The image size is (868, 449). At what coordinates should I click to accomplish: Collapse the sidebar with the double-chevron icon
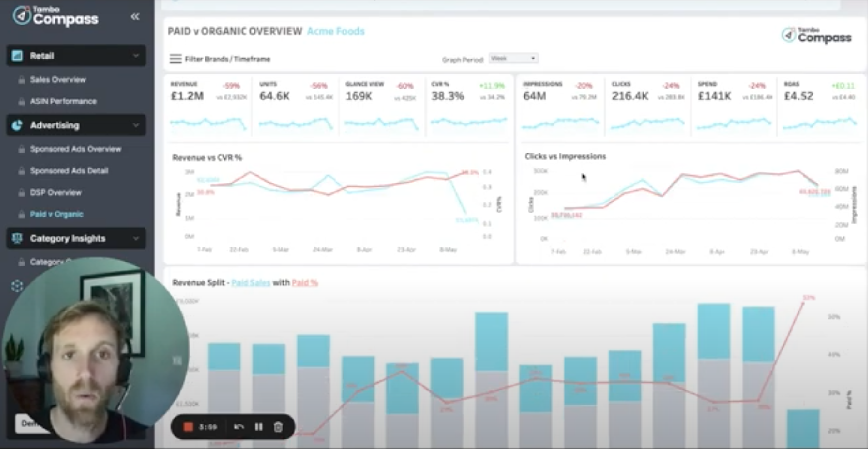(x=135, y=17)
